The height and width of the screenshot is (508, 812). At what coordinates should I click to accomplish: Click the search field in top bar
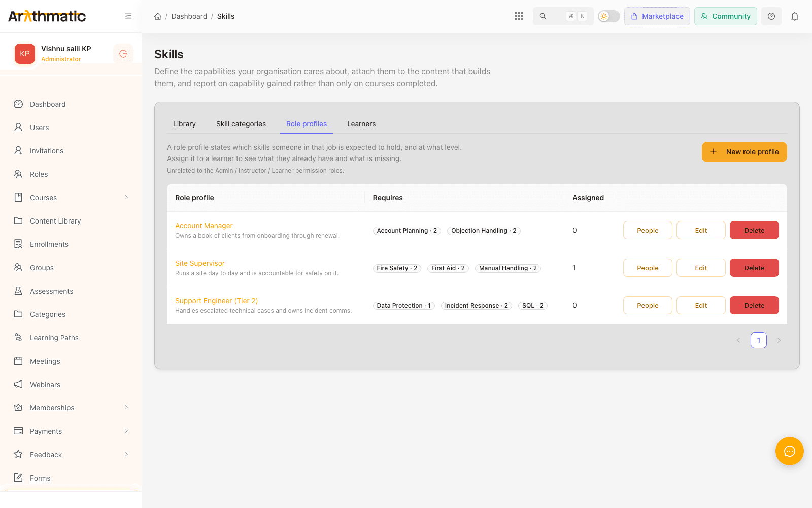[563, 16]
